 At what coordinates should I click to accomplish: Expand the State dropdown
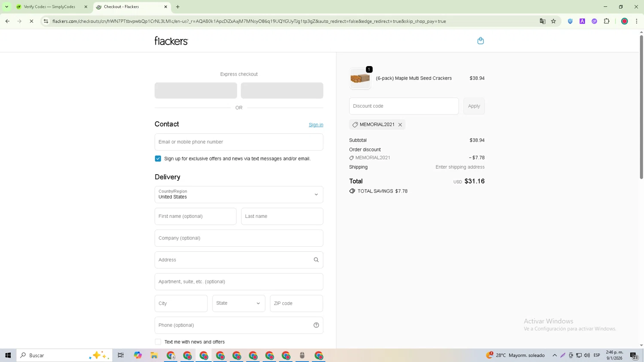pos(239,303)
